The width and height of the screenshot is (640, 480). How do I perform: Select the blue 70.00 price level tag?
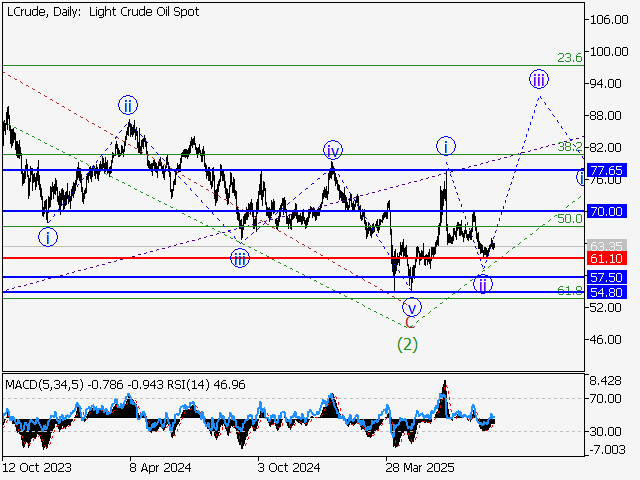coord(607,211)
